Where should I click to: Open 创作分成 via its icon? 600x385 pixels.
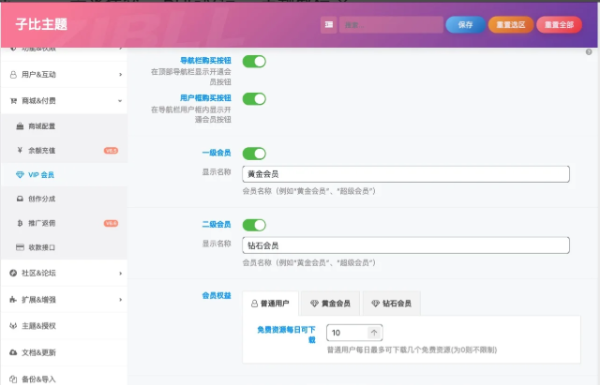(x=20, y=199)
